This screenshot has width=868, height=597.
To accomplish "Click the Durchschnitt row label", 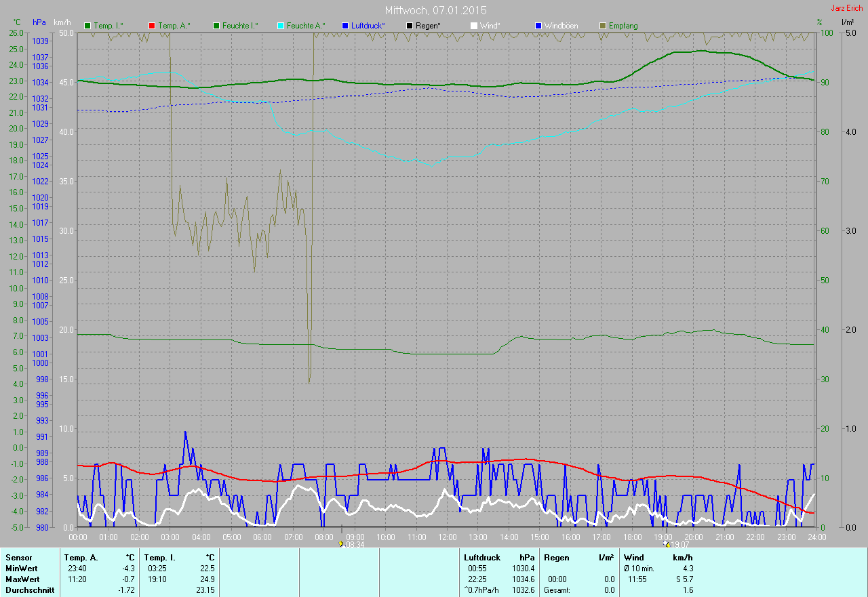I will pyautogui.click(x=30, y=590).
